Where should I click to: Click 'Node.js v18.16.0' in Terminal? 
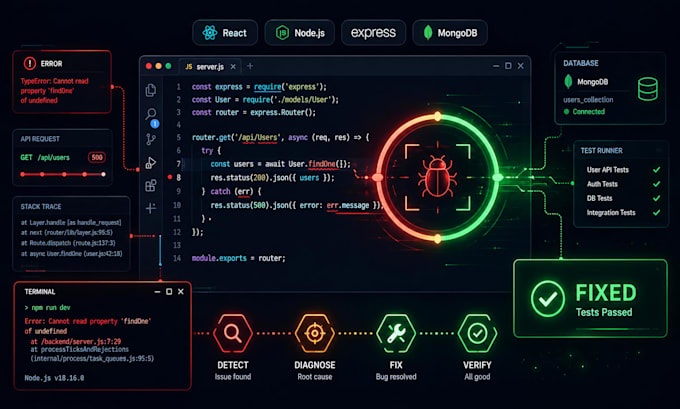(54, 378)
